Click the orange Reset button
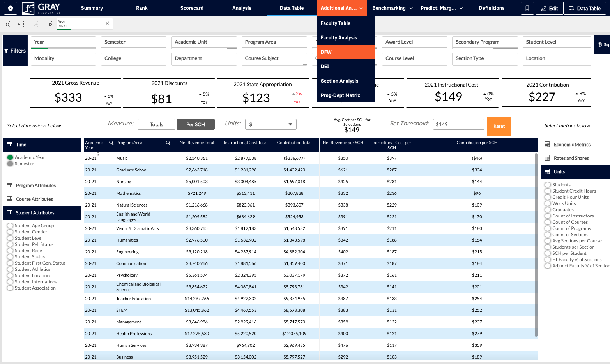Viewport: 610px width, 364px height. click(499, 126)
